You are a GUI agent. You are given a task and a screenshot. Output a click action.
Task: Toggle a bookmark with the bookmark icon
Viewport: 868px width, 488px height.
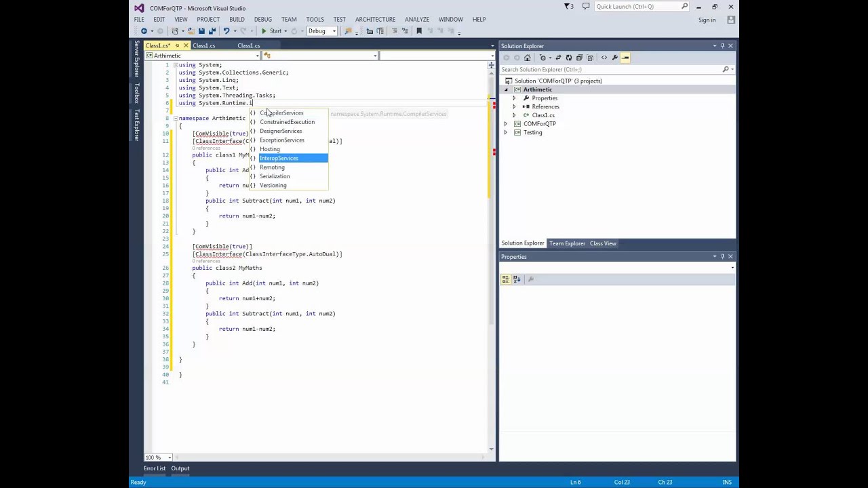coord(419,30)
